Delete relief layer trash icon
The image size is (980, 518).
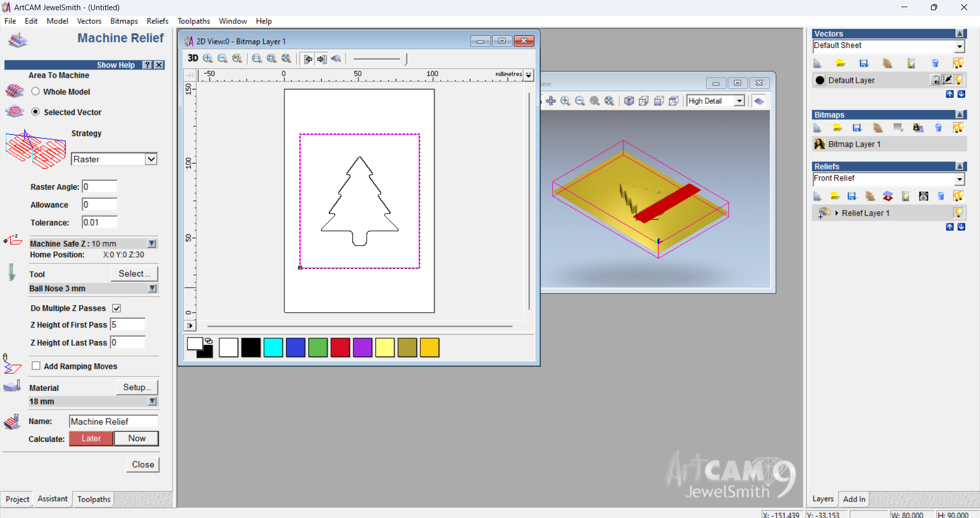[941, 196]
